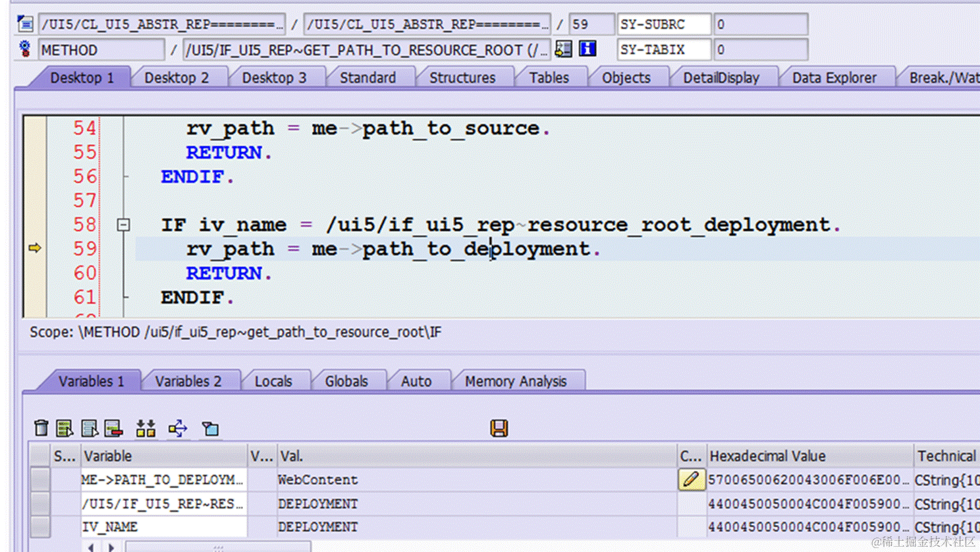Switch to the Desktop 2 tab
The image size is (980, 552).
coord(177,78)
